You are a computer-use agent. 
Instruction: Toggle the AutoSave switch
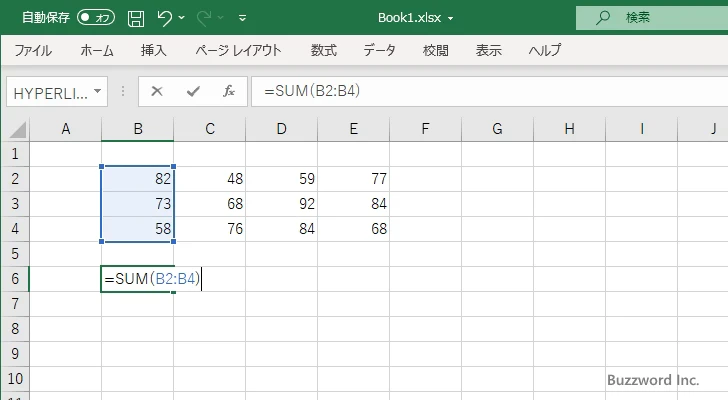tap(96, 18)
